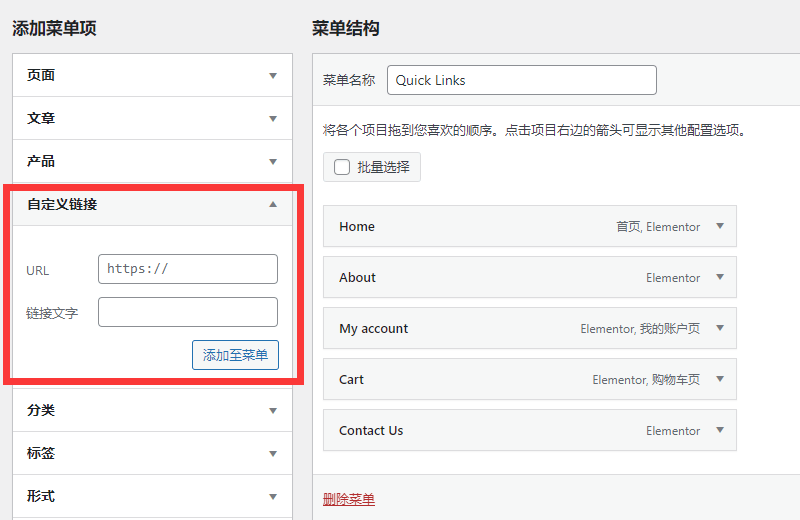Open About menu item settings arrow
Image resolution: width=800 pixels, height=520 pixels.
tap(719, 277)
